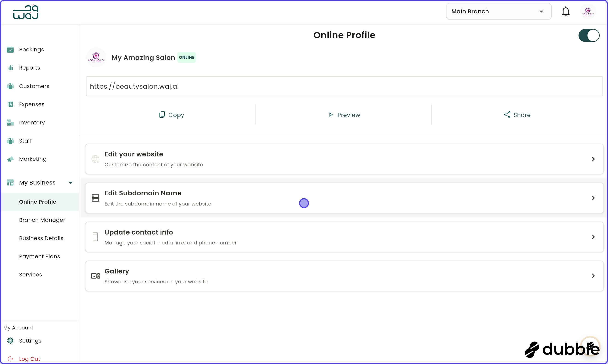Open Customers via the people icon

click(10, 86)
